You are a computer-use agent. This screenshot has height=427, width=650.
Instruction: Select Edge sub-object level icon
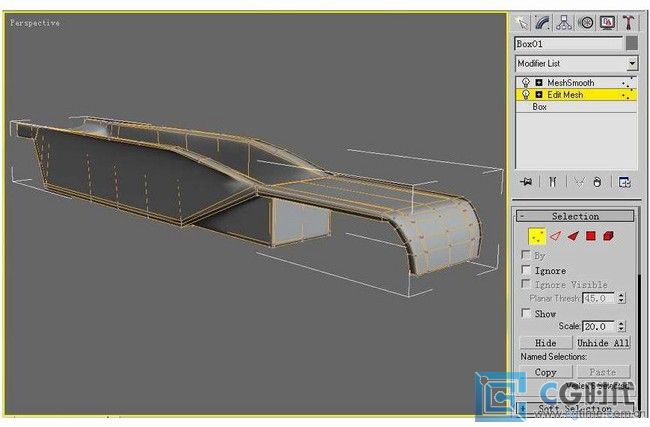[x=555, y=236]
